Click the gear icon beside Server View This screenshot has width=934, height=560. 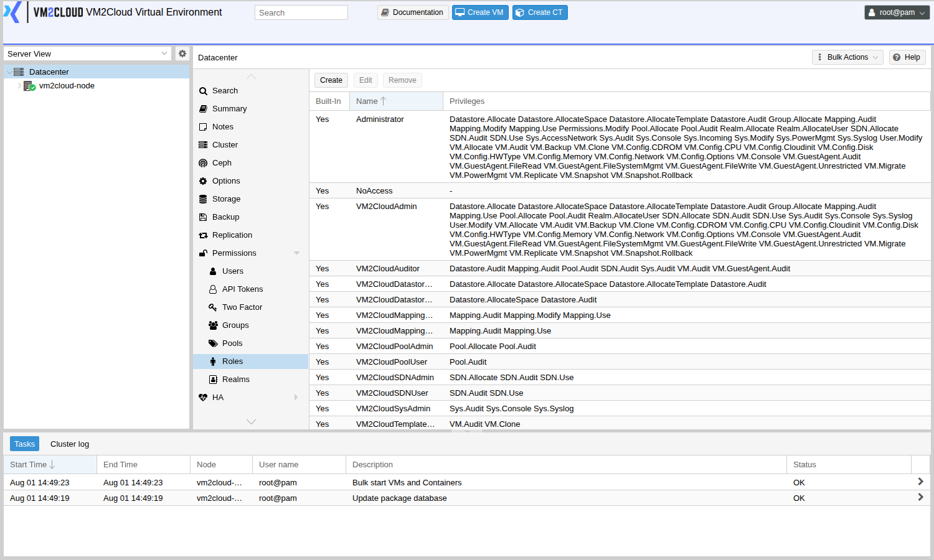click(x=182, y=54)
